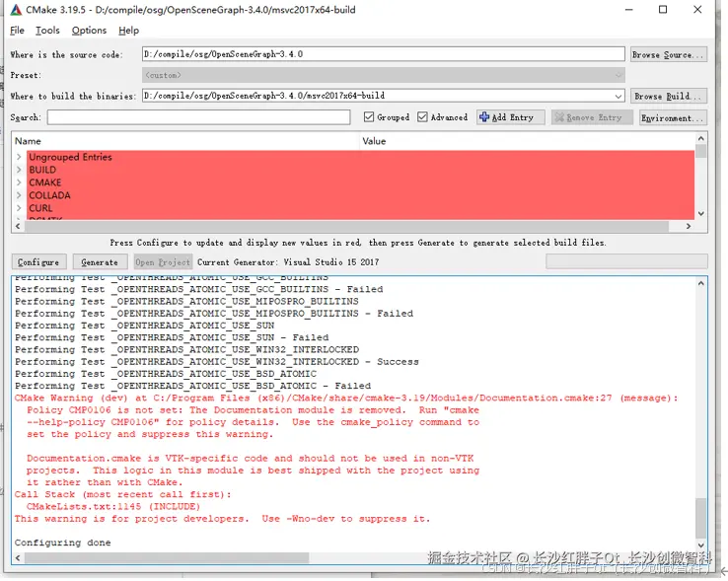Toggle the Grouped checkbox
Screen dimensions: 728x581
tap(369, 117)
